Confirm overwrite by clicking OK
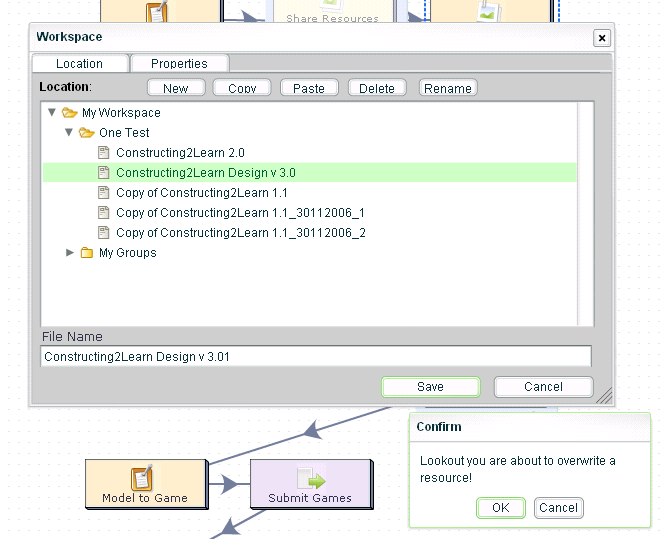 tap(500, 508)
